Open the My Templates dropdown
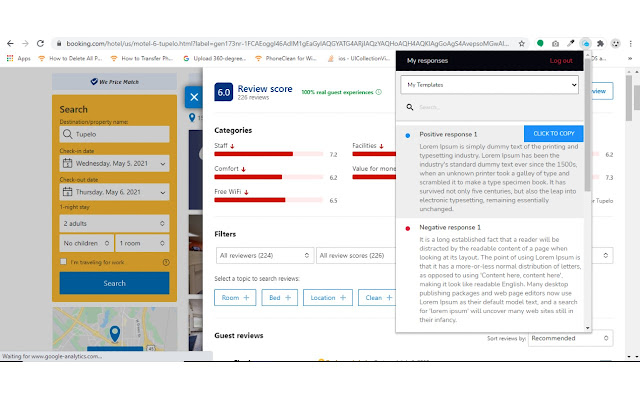640x400 pixels. [x=489, y=84]
